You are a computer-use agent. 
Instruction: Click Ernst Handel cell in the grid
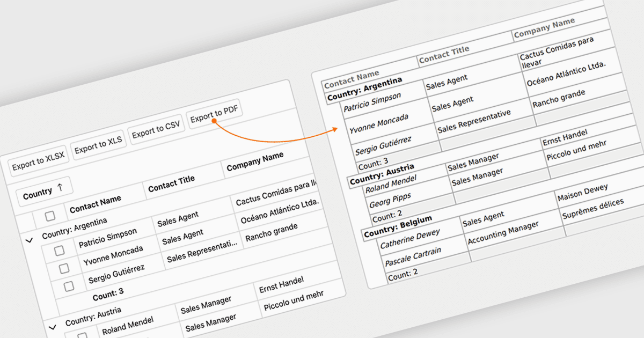tap(281, 285)
